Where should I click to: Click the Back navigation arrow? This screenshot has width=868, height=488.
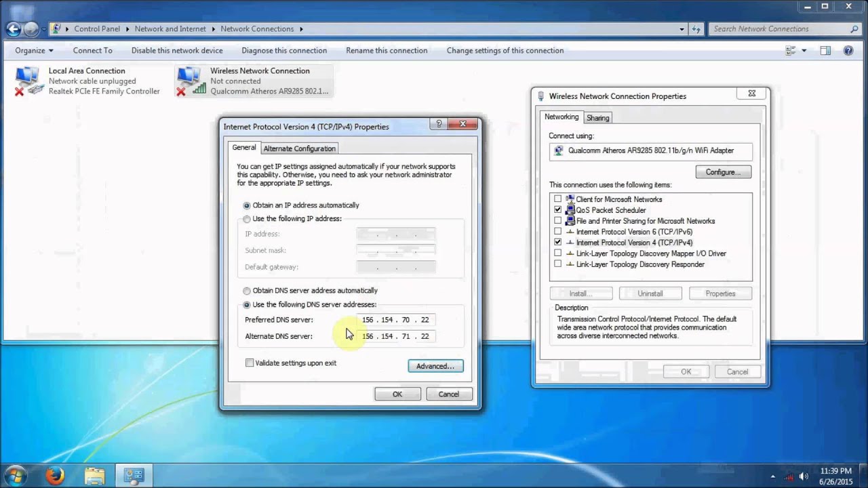(x=13, y=28)
